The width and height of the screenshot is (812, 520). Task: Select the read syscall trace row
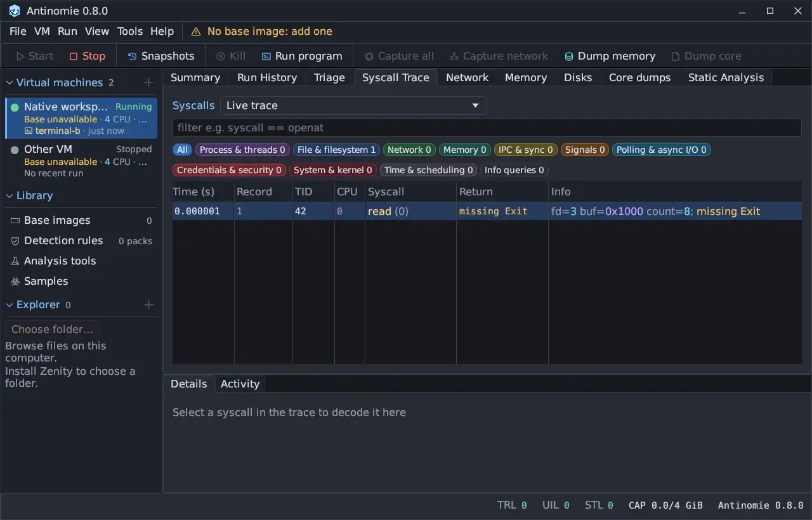pos(487,211)
